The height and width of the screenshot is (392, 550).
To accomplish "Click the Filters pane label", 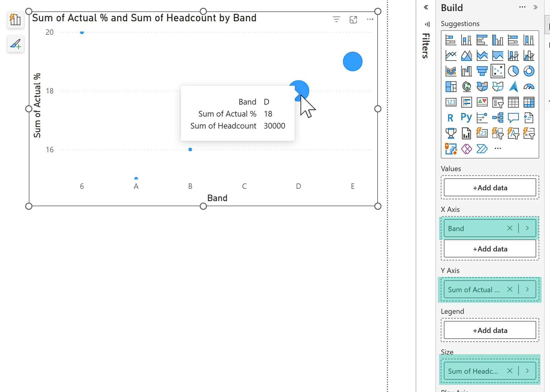I will (426, 46).
